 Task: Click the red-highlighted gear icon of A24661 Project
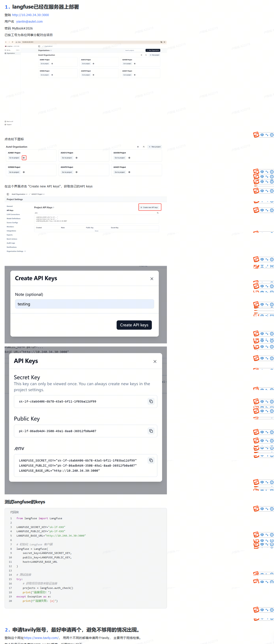pyautogui.click(x=24, y=158)
